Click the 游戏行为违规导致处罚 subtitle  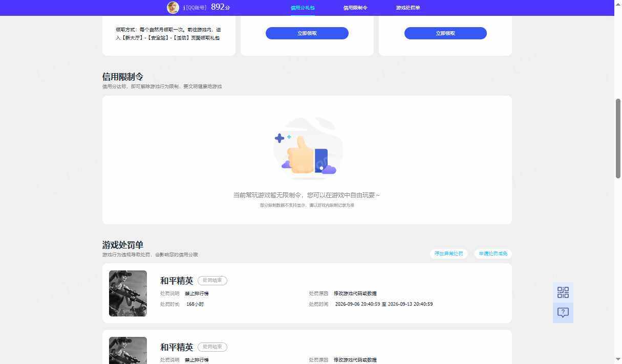coord(150,255)
